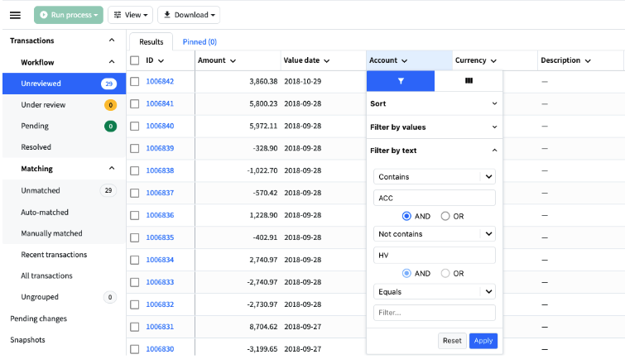625x364 pixels.
Task: Select Pending in the sidebar
Action: pyautogui.click(x=65, y=127)
